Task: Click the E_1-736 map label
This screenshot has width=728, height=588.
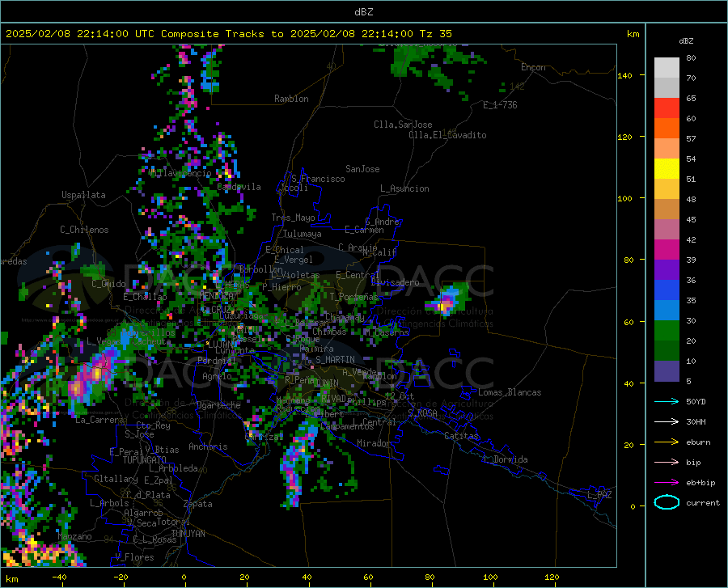Action: coord(500,105)
